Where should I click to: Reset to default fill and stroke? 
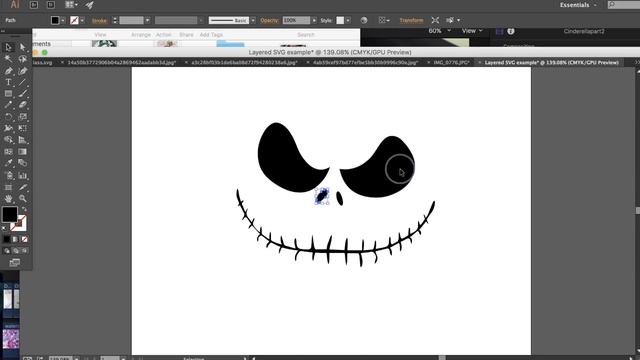(4, 228)
